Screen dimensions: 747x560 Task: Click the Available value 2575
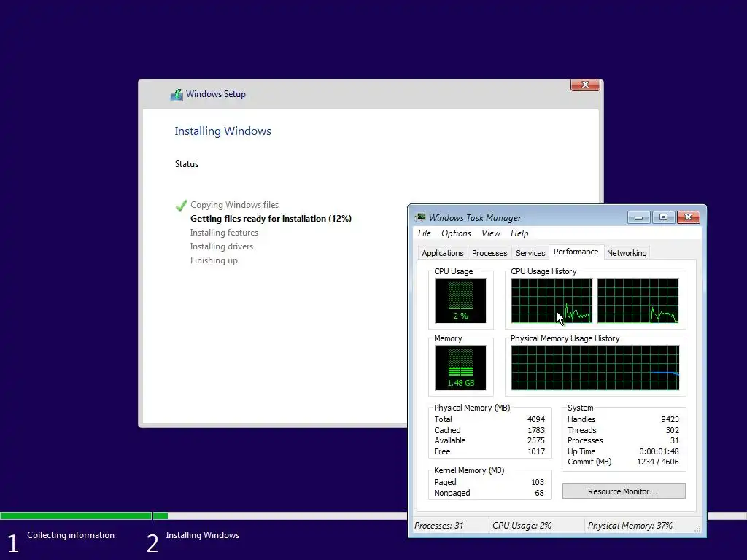tap(536, 440)
